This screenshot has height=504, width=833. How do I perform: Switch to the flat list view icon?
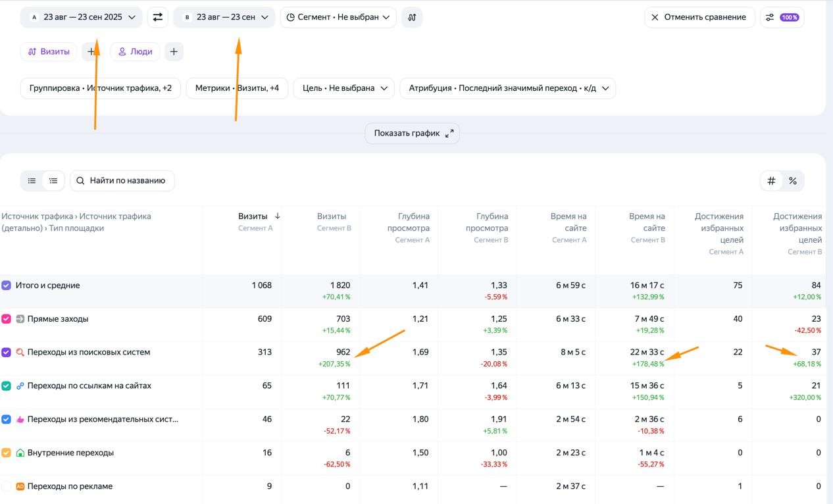32,180
